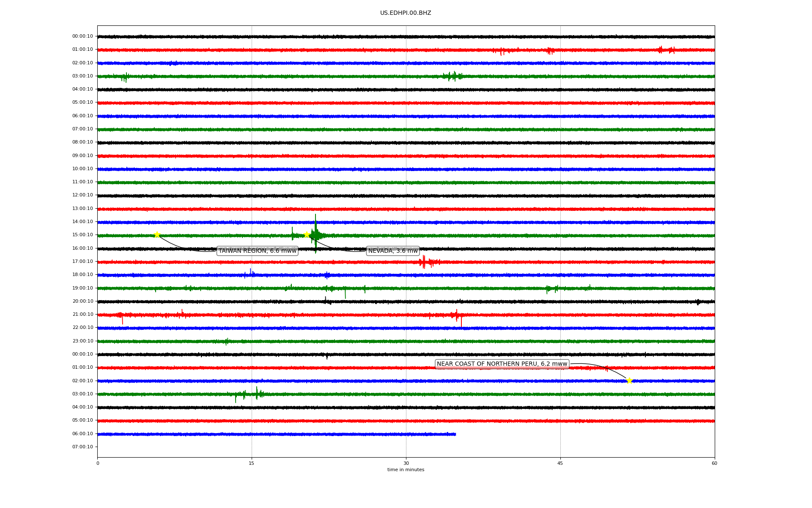Click the US.EDHPI.00.BHZ plot title

406,13
